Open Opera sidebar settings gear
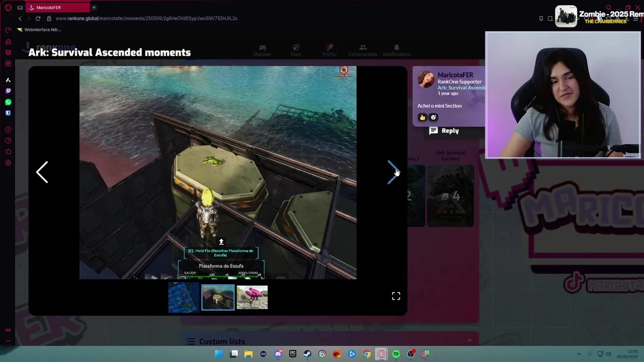644x362 pixels. click(x=8, y=163)
